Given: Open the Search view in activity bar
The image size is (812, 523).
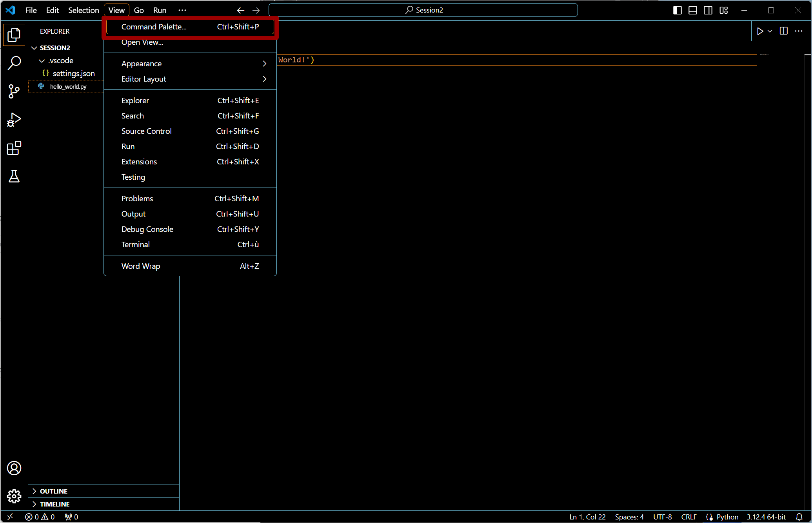Looking at the screenshot, I should pyautogui.click(x=14, y=63).
